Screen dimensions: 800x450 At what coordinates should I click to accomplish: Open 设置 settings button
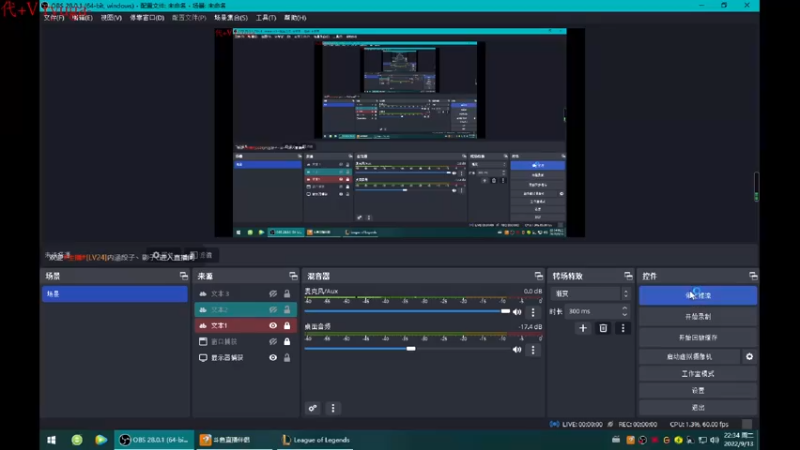[698, 390]
